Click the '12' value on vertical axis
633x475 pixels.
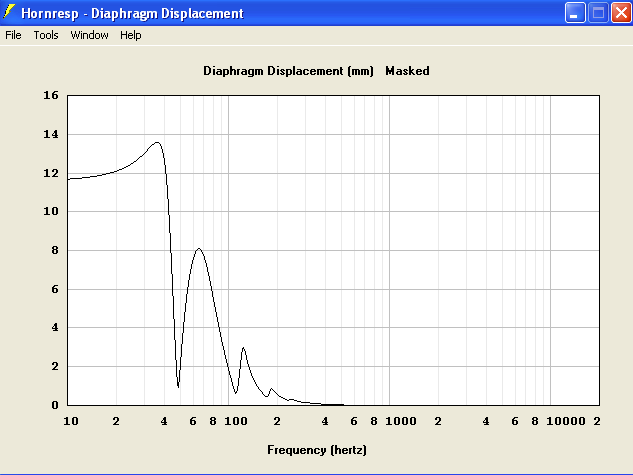[x=51, y=173]
